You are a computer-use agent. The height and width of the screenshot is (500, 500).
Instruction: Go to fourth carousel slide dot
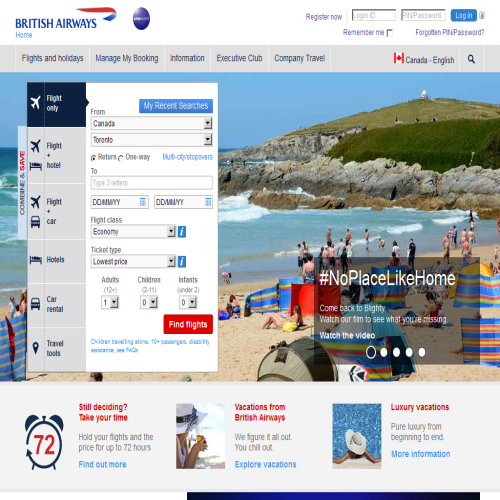click(409, 352)
